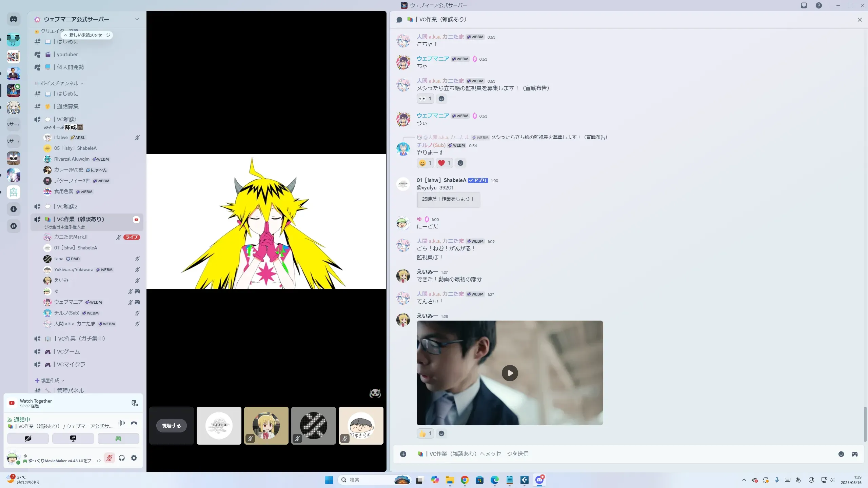
Task: Jump to 新しい未読メッセージ new unread messages
Action: (87, 35)
